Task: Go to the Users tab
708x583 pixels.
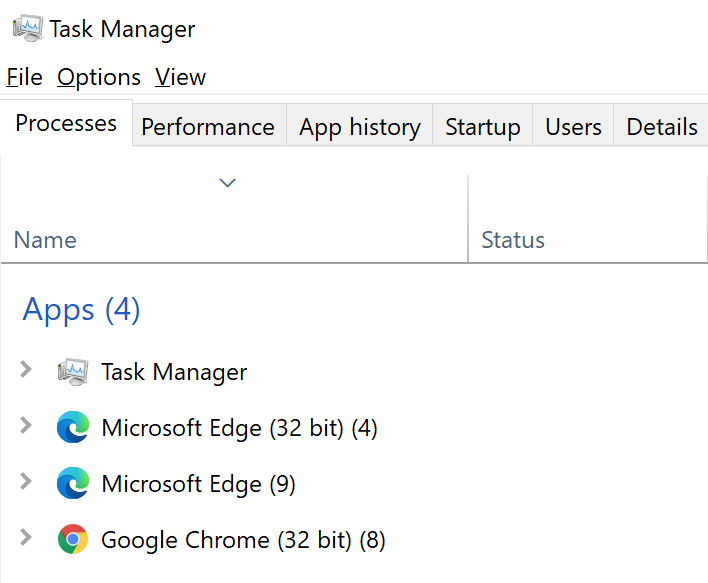Action: pos(573,126)
